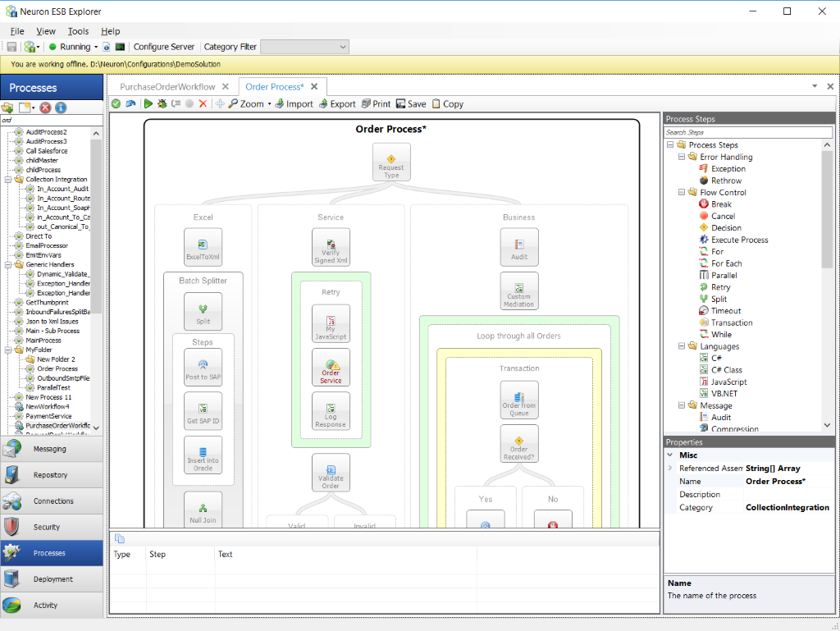The image size is (840, 631).
Task: Switch to the Messaging navigation section
Action: (52, 449)
